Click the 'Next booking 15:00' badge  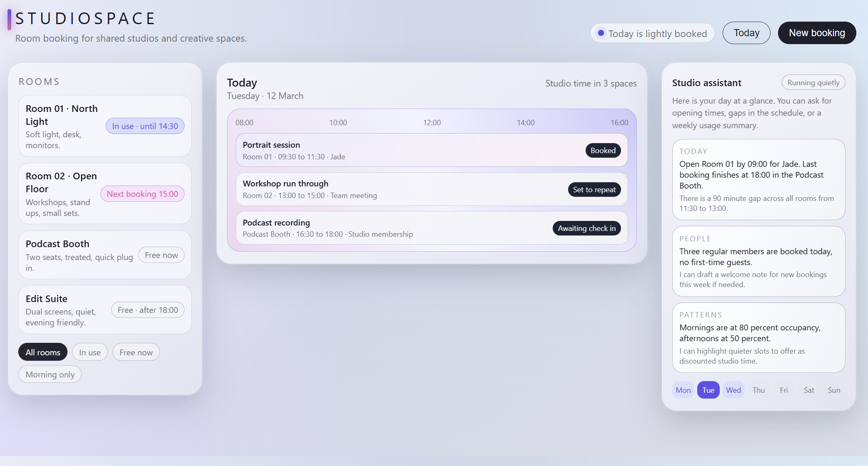point(142,193)
